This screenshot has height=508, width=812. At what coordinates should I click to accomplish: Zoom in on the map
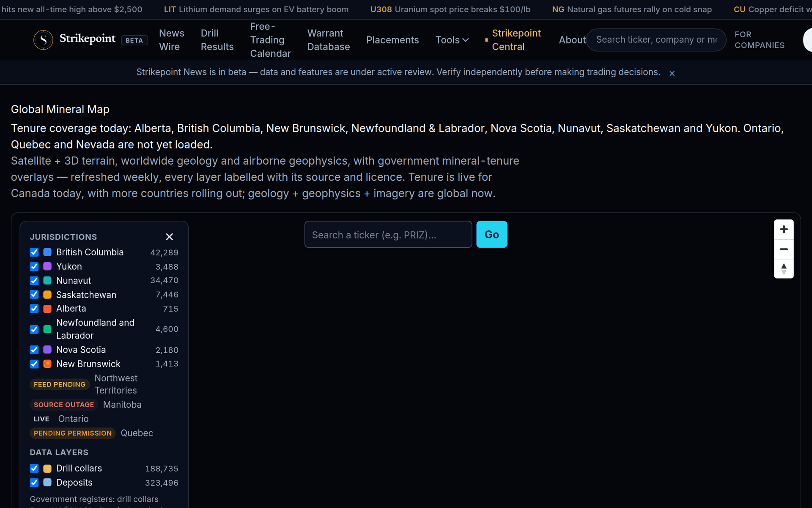(784, 229)
